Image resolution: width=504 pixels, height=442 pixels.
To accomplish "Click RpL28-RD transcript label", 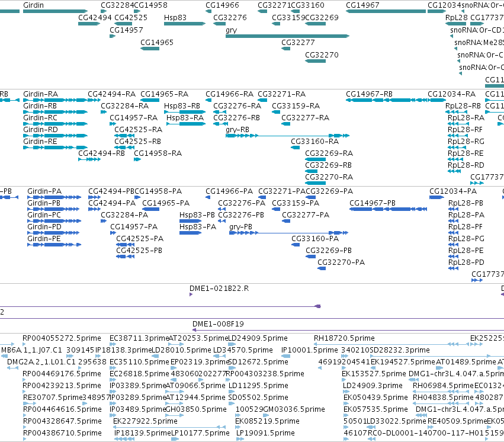I will pyautogui.click(x=466, y=165).
